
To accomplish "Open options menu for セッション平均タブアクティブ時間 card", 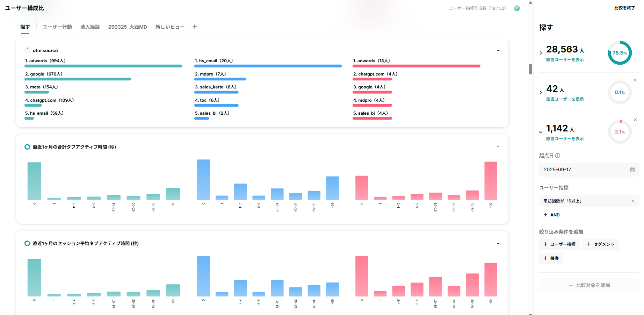I will point(498,243).
